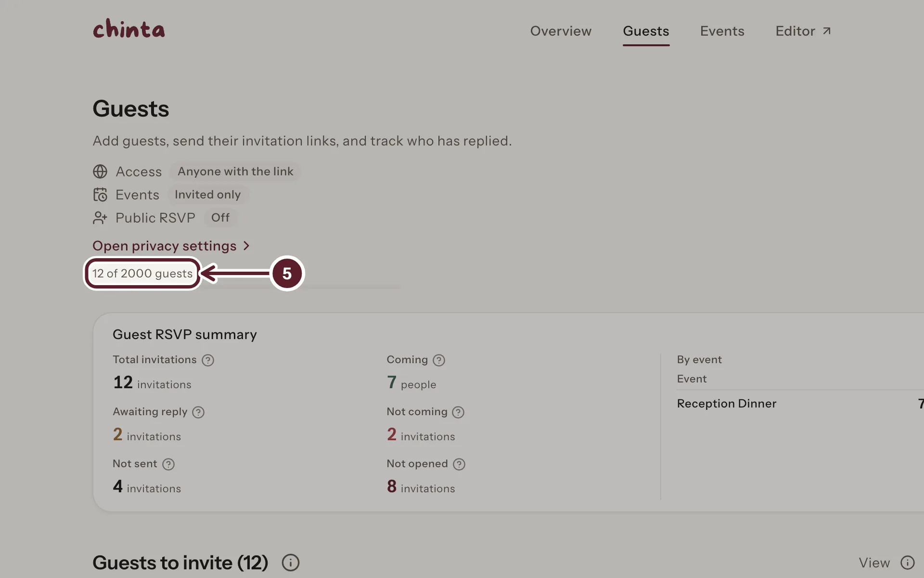The width and height of the screenshot is (924, 578).
Task: Click the info icon next to View
Action: tap(907, 562)
